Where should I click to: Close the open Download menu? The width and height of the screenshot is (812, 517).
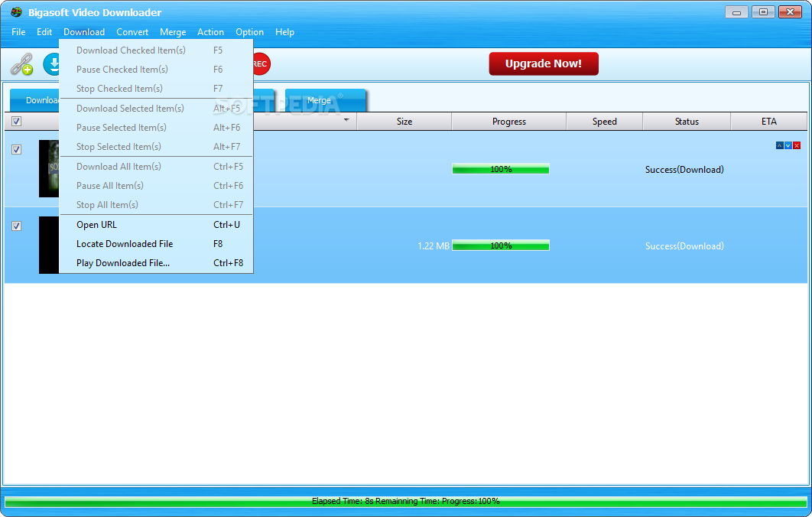coord(84,32)
